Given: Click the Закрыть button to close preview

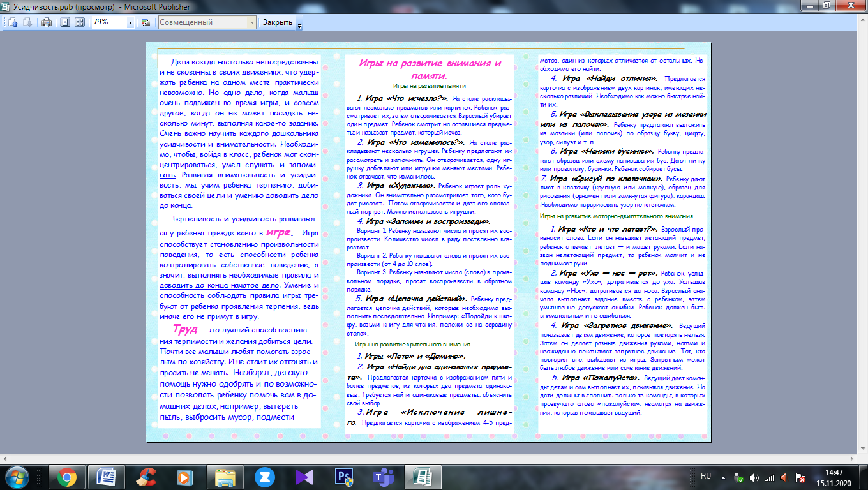Looking at the screenshot, I should coord(278,22).
